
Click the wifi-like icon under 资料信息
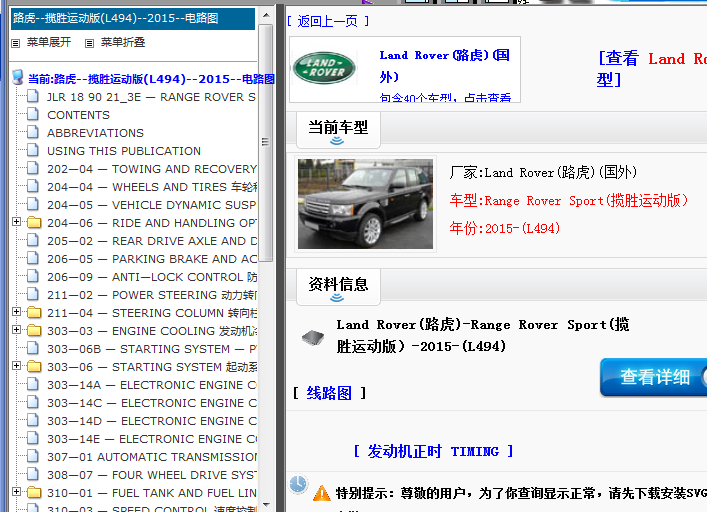pos(337,298)
